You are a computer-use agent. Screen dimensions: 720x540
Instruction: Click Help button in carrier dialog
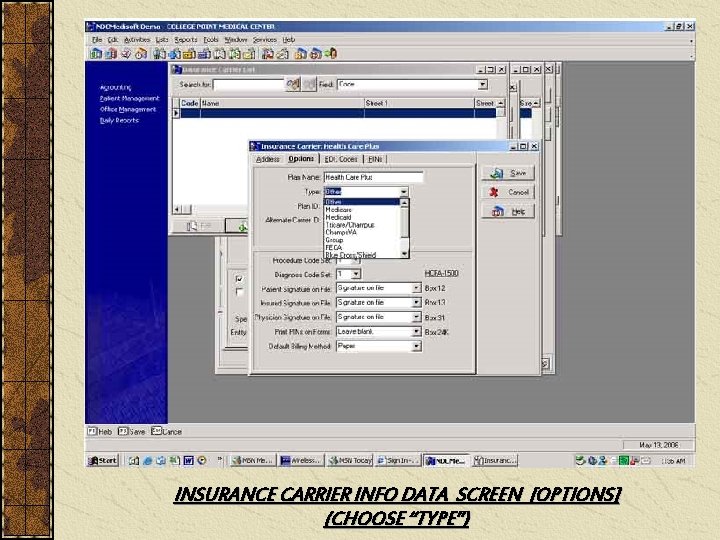point(508,212)
